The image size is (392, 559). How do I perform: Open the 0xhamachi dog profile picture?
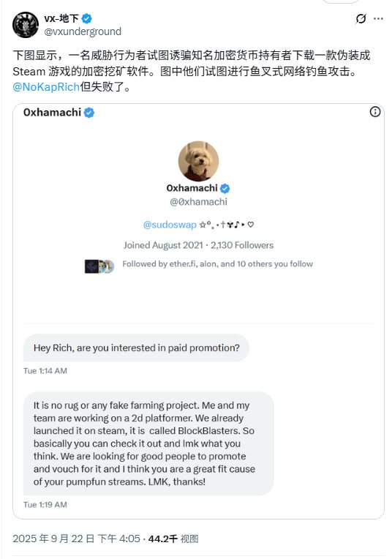point(198,161)
